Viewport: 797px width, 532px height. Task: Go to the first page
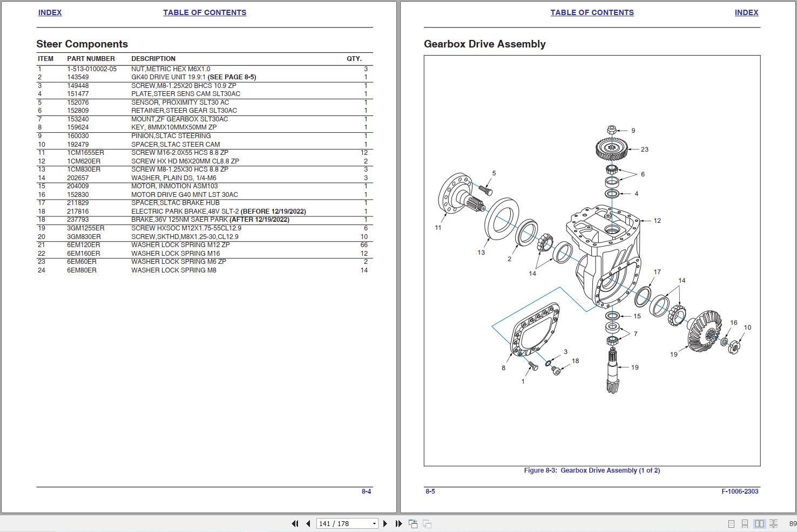[x=295, y=523]
